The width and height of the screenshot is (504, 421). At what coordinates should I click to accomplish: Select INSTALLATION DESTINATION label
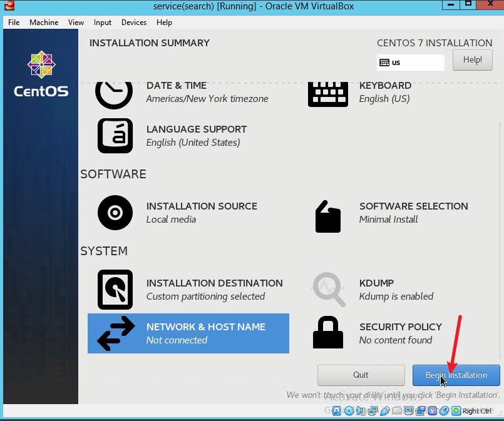[215, 283]
